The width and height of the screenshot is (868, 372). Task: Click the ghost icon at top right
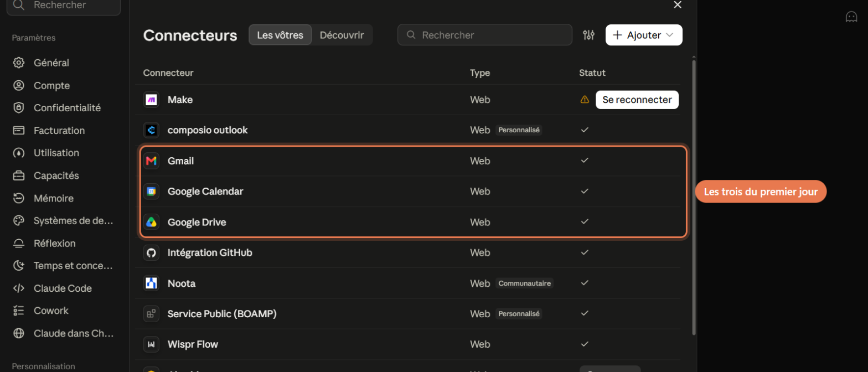click(x=851, y=17)
